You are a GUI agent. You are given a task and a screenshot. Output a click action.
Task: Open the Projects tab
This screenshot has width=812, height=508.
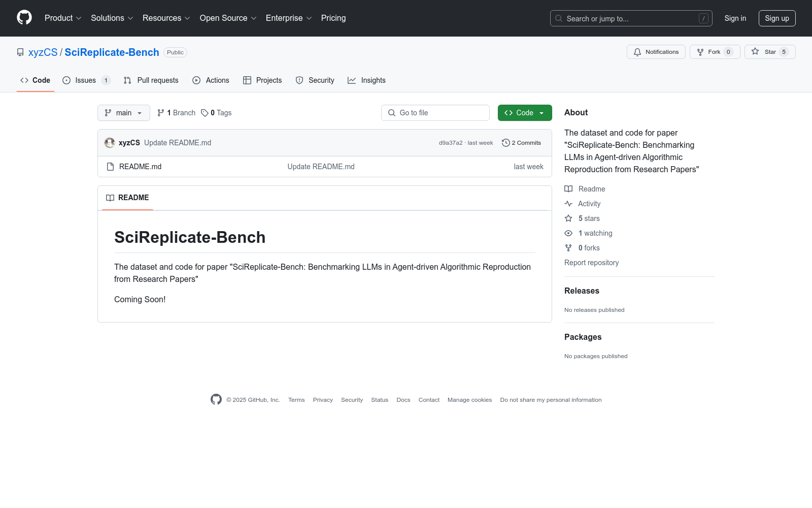(262, 80)
